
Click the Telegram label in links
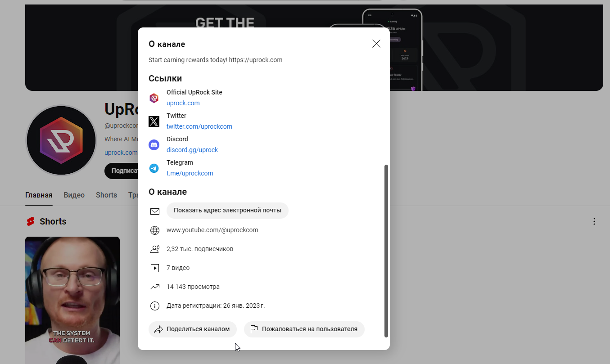pyautogui.click(x=180, y=162)
